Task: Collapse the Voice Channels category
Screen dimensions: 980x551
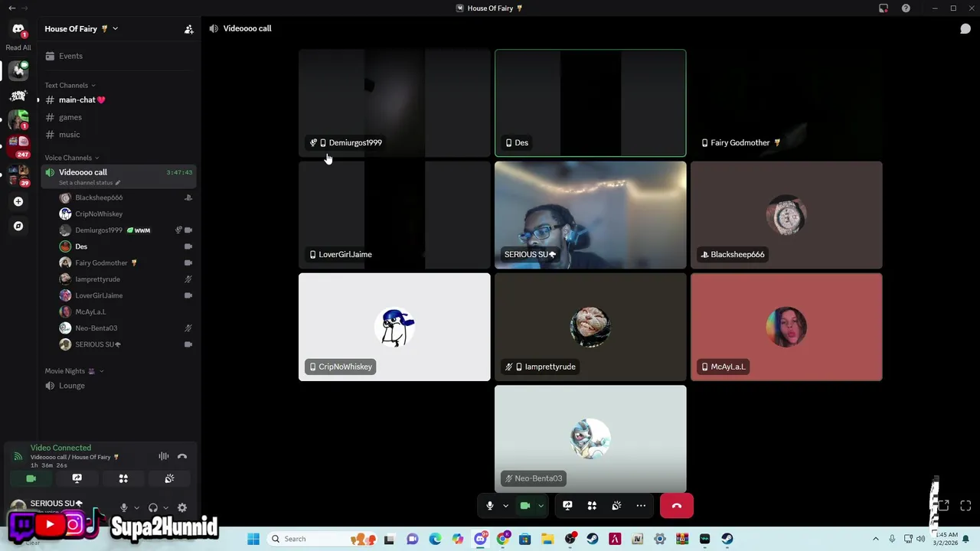Action: pyautogui.click(x=71, y=158)
